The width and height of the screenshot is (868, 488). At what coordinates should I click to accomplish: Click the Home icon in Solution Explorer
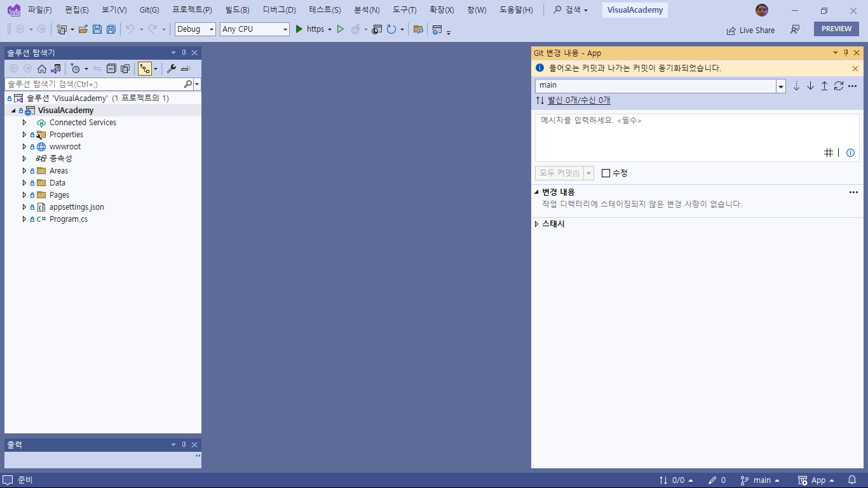tap(42, 69)
